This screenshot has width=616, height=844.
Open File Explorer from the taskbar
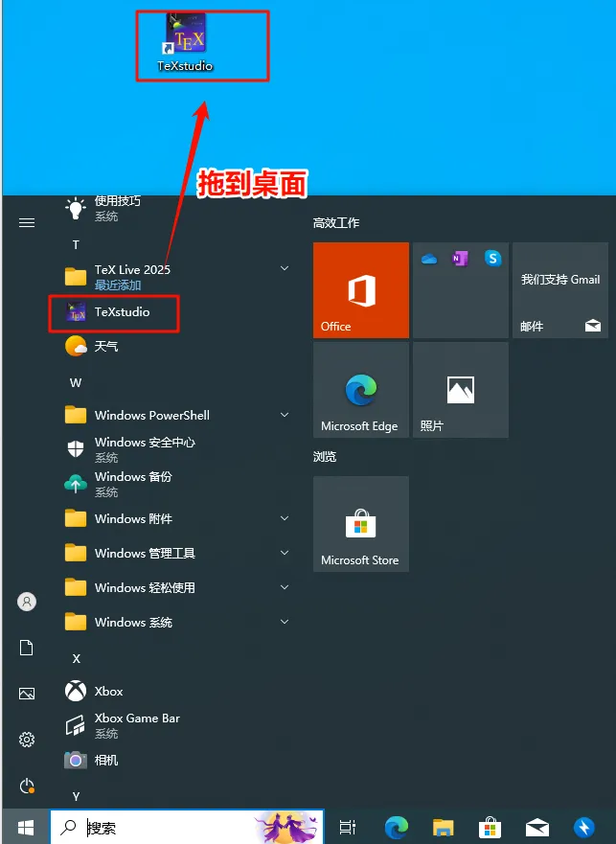pos(444,828)
